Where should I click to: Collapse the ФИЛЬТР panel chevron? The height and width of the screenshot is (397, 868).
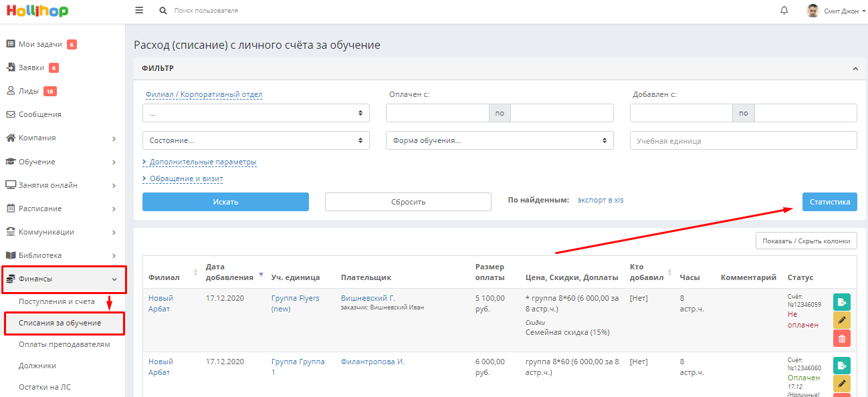pos(855,68)
